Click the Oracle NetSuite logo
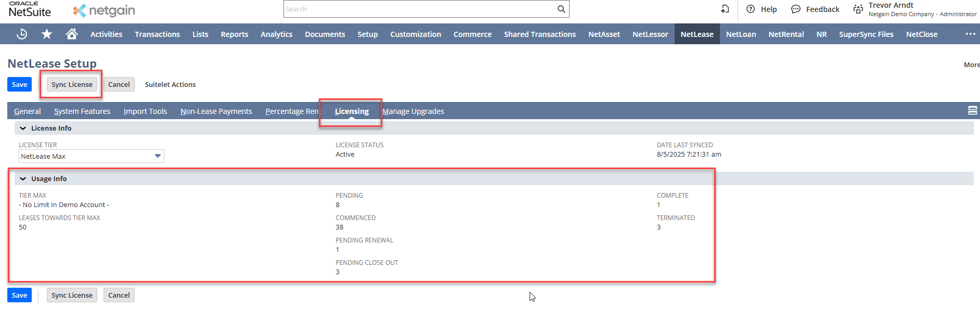The height and width of the screenshot is (333, 980). [30, 9]
